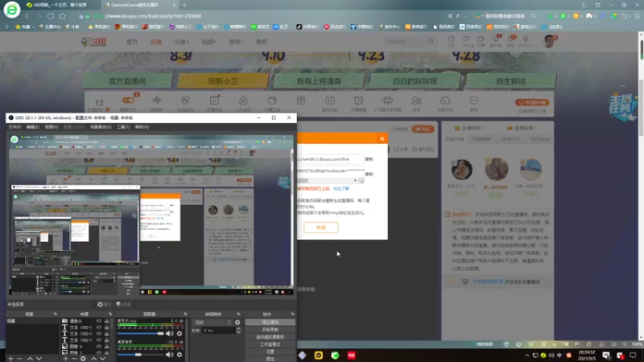Click user avatar in Douyu header
The width and height of the screenshot is (644, 362).
click(x=549, y=41)
